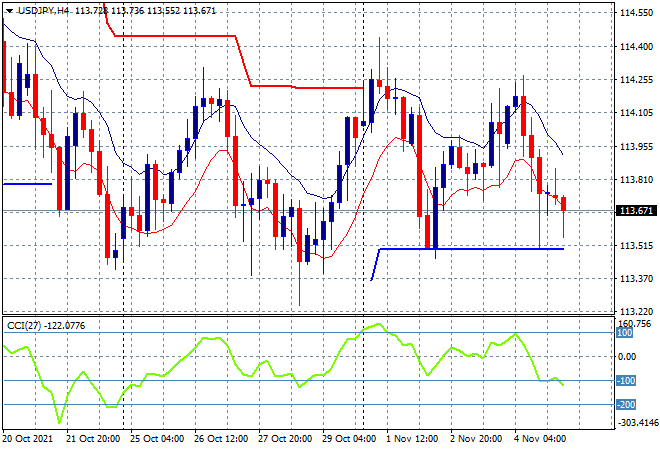The image size is (660, 450).
Task: Click the 114.400 price axis label
Action: [x=636, y=47]
